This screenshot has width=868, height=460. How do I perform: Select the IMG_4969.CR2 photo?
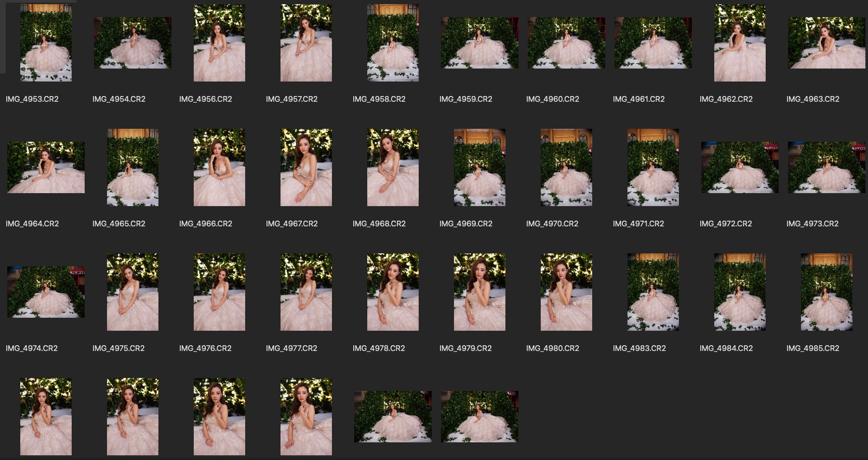tap(479, 168)
